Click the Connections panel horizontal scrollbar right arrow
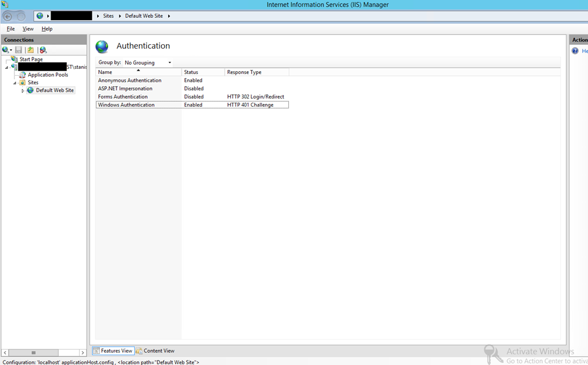 point(83,352)
